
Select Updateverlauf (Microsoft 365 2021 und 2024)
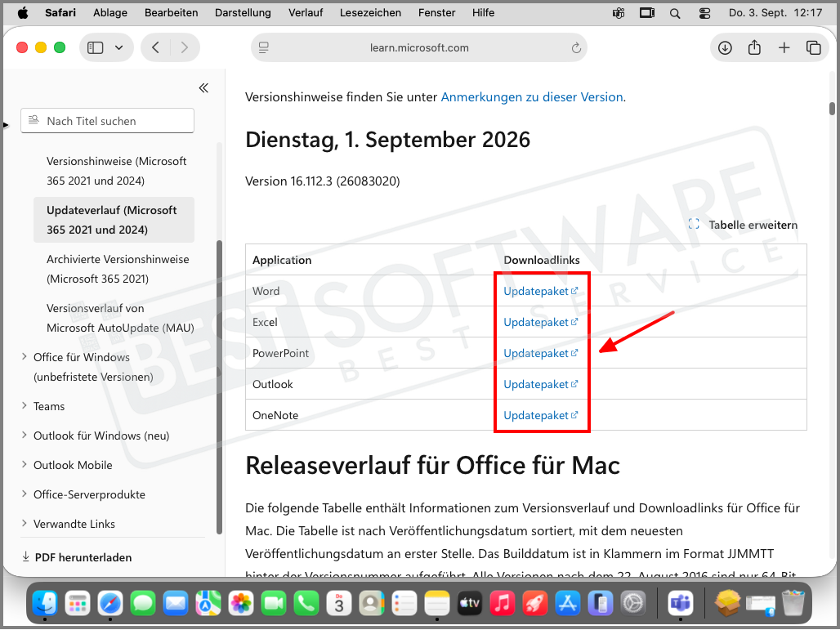click(x=114, y=220)
